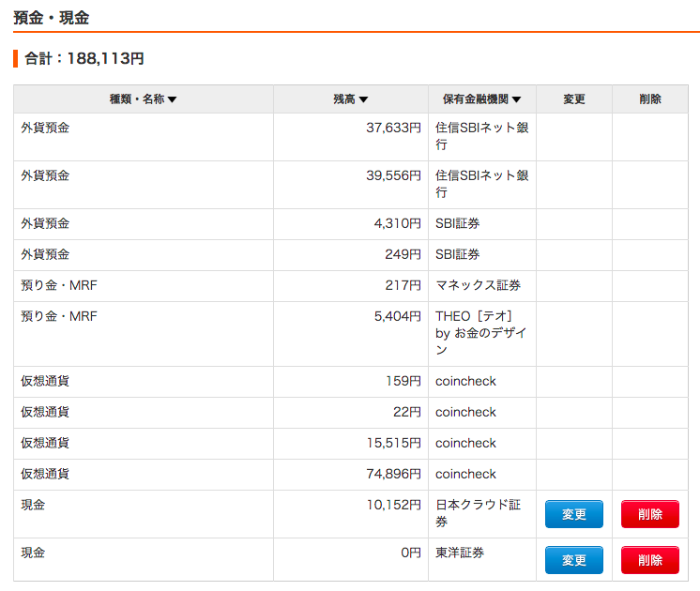Click 現金 label in 10,152円 row
The height and width of the screenshot is (591, 700).
pyautogui.click(x=33, y=505)
